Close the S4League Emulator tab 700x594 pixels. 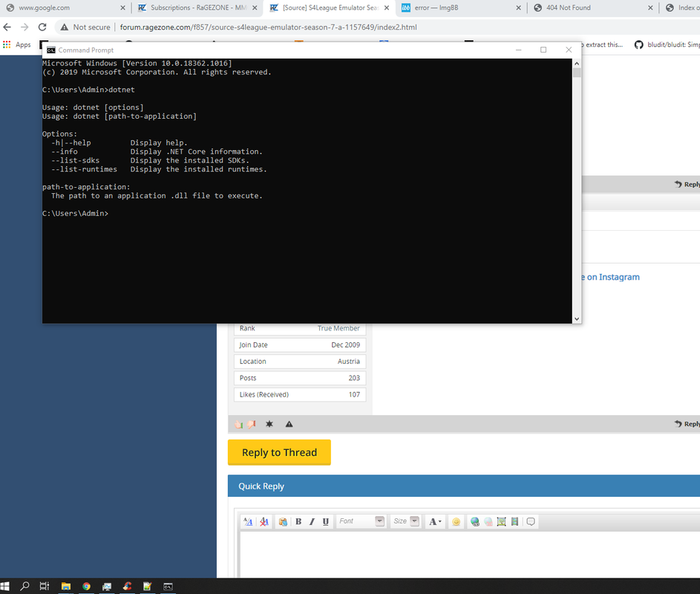387,8
